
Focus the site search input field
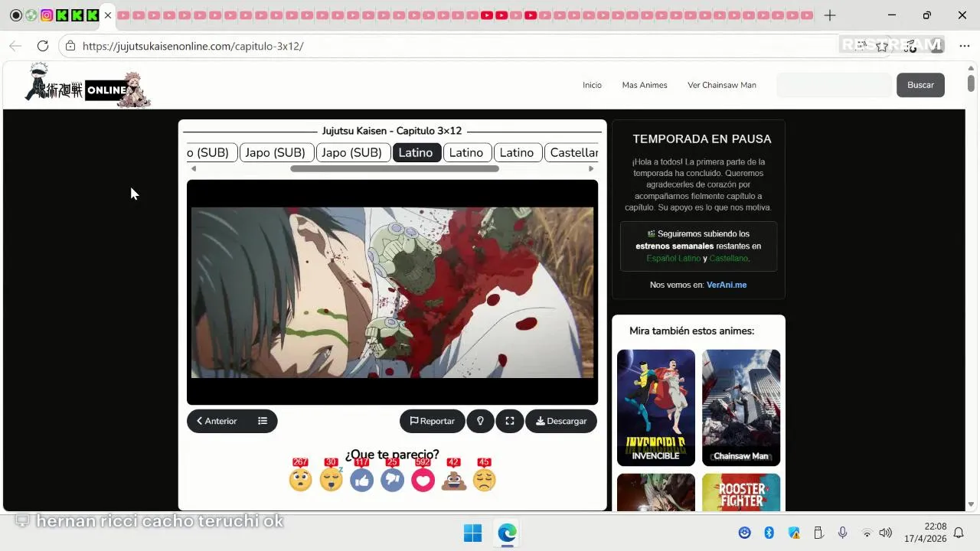(x=835, y=85)
